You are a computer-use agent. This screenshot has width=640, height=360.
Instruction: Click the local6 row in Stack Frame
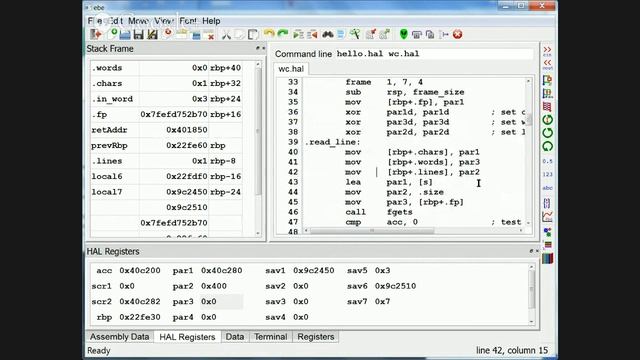(x=167, y=176)
